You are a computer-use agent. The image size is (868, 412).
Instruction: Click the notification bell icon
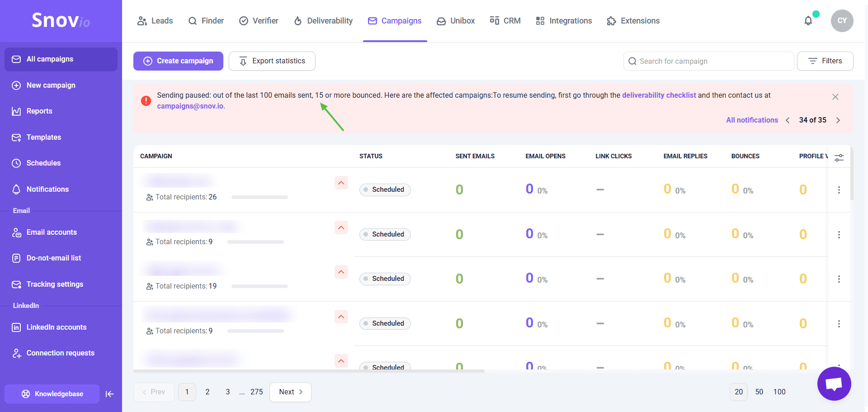click(808, 21)
